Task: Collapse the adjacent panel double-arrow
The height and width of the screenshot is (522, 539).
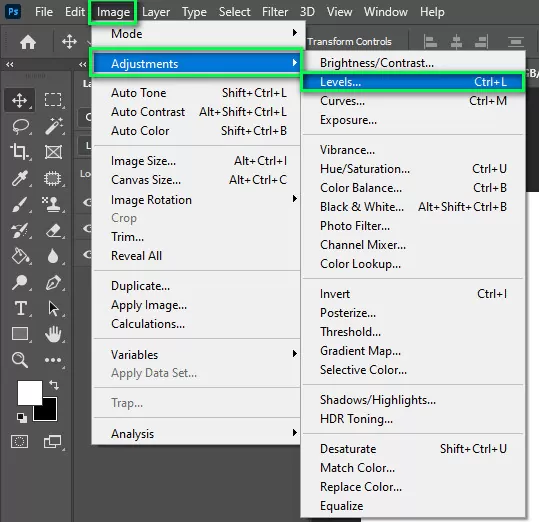Action: [82, 64]
